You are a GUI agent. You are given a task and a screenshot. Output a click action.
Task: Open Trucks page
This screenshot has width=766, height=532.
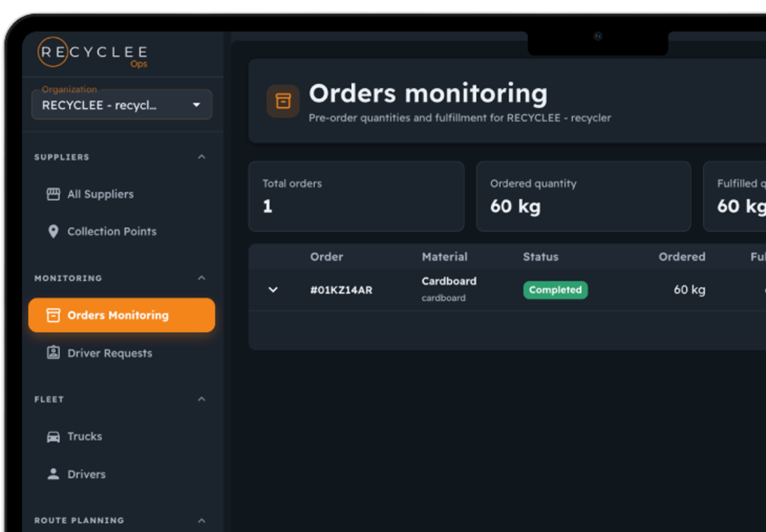pos(122,436)
